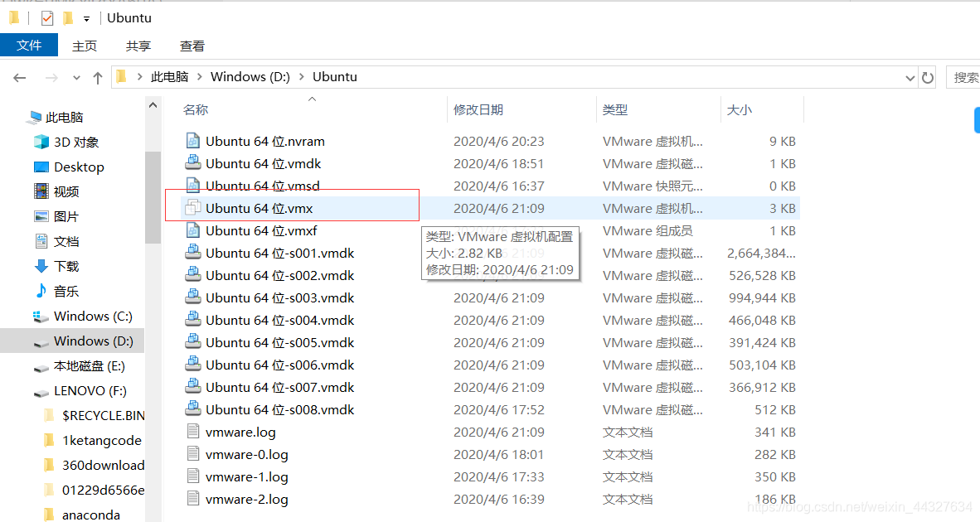Select 视频 in navigation pane
The image size is (980, 522).
pos(66,191)
